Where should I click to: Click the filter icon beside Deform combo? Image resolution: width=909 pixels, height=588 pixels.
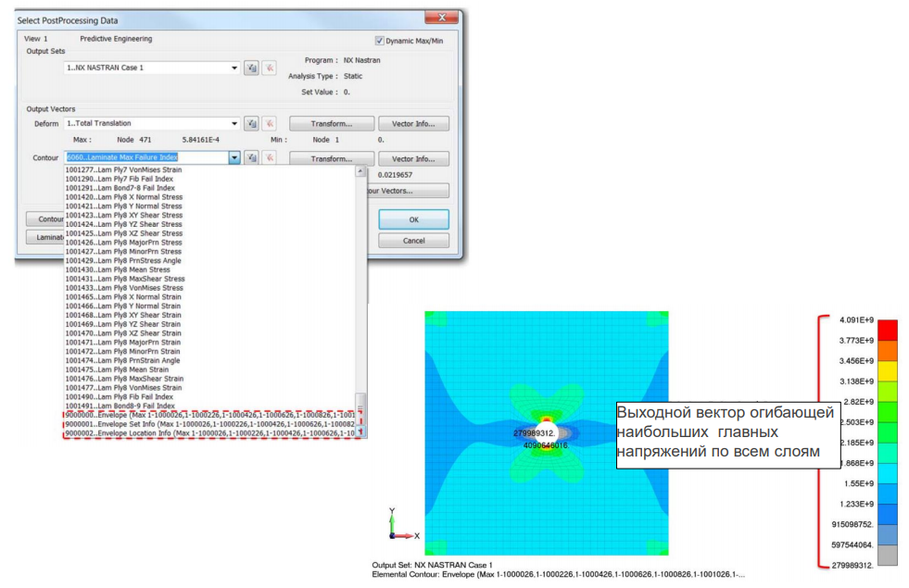pyautogui.click(x=251, y=123)
